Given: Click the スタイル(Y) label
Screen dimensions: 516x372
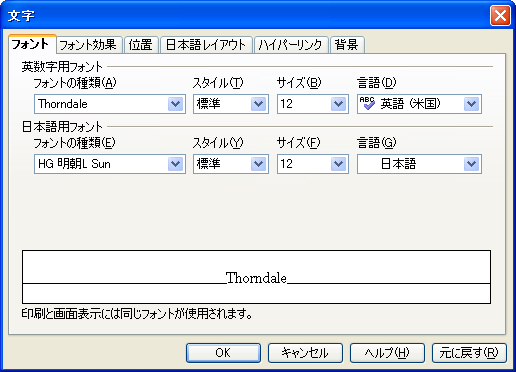Looking at the screenshot, I should coord(218,143).
